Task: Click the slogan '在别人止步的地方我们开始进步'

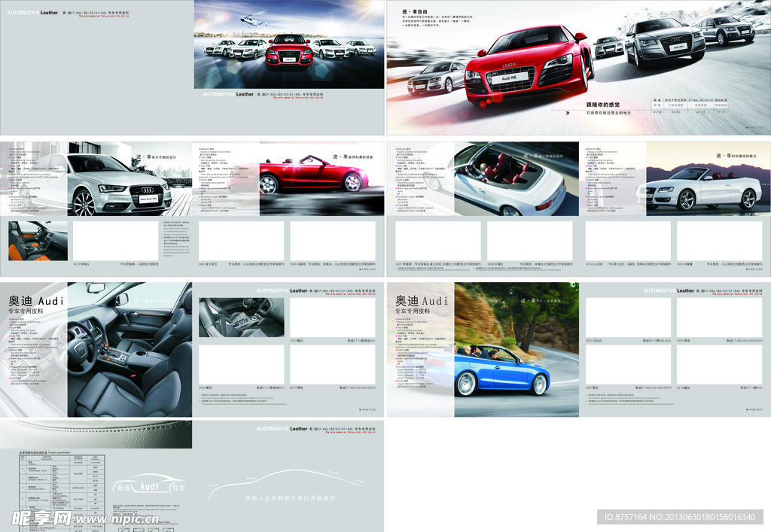Action: [x=290, y=498]
